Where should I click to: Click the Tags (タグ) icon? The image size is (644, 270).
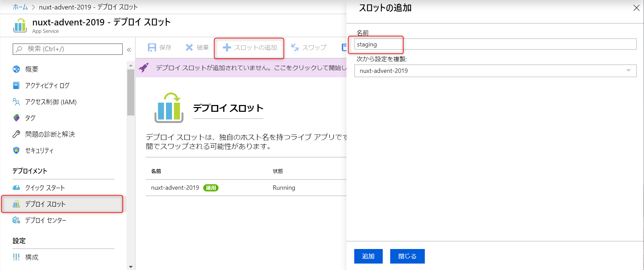pos(16,118)
